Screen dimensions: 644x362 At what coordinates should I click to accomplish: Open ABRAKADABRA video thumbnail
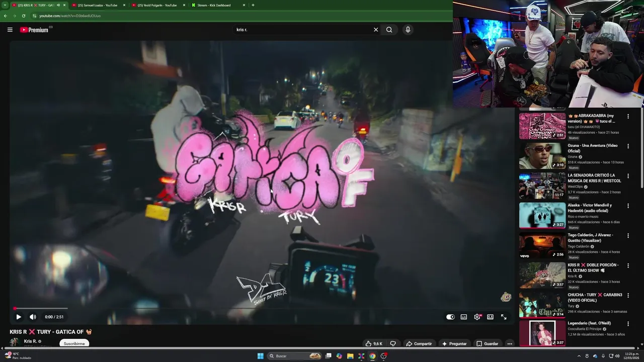click(x=542, y=126)
